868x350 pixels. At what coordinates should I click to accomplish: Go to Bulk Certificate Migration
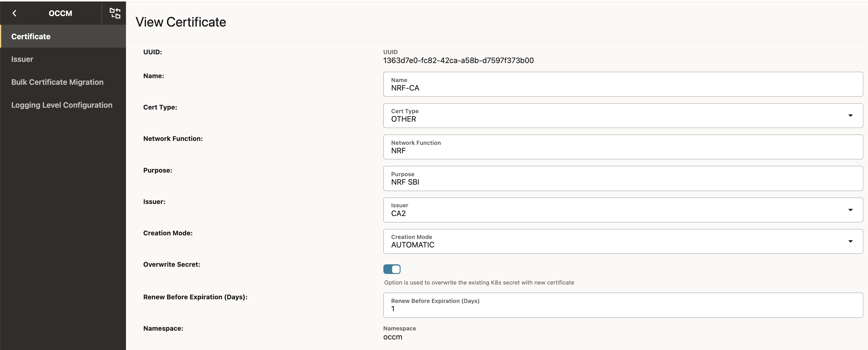coord(57,82)
